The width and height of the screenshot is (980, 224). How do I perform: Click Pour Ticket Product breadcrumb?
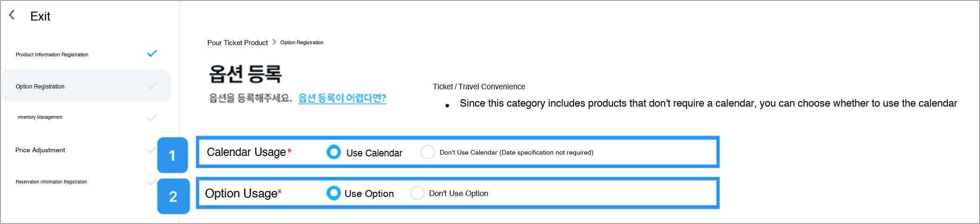pos(238,42)
